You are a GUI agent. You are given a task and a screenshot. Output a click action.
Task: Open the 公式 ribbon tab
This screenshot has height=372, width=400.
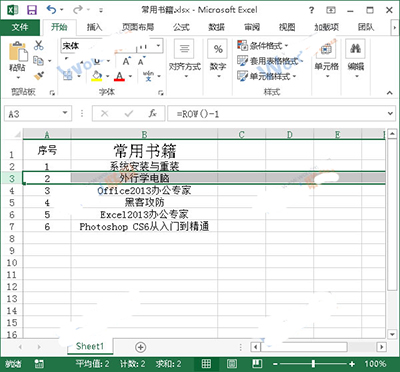point(181,27)
